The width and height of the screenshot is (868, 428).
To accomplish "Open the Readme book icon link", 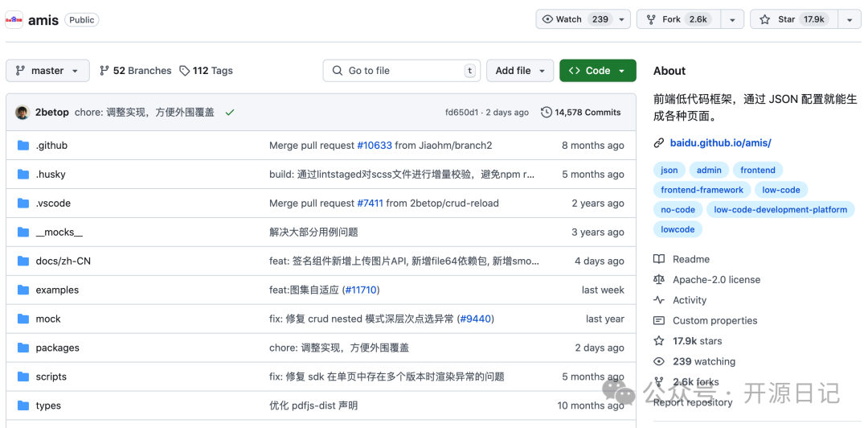I will [x=659, y=259].
